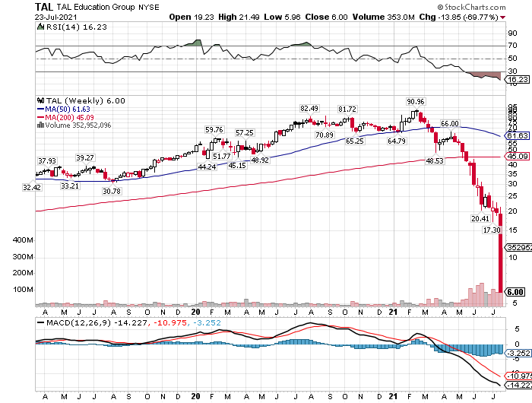The image size is (532, 403).
Task: Click the TAL ticker symbol title
Action: click(44, 7)
